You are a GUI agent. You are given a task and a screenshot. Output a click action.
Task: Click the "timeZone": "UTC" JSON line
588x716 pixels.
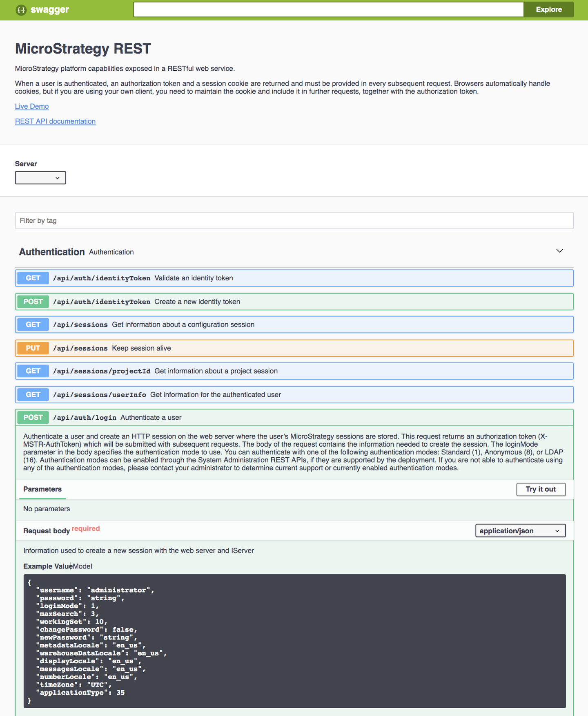[x=74, y=685]
